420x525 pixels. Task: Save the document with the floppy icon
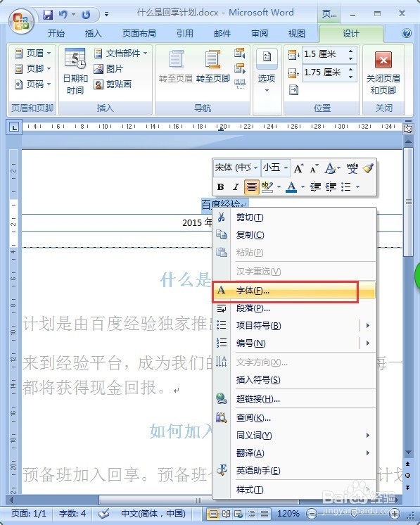(48, 14)
